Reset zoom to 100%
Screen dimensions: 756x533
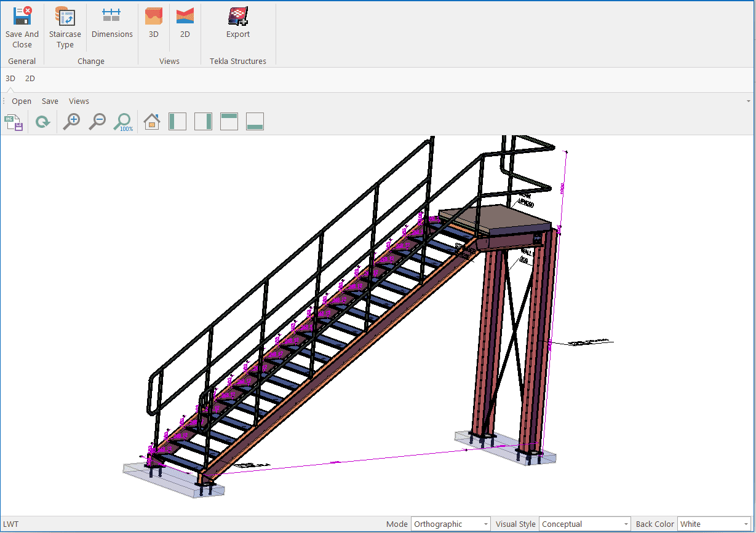click(123, 122)
